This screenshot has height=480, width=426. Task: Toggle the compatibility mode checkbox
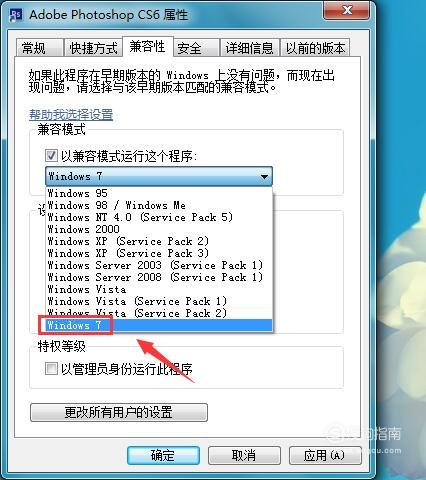click(51, 155)
